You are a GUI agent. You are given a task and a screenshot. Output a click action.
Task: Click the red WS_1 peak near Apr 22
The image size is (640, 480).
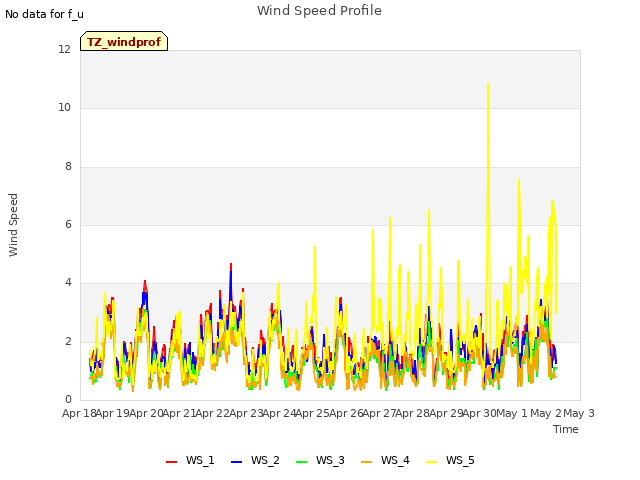[231, 264]
